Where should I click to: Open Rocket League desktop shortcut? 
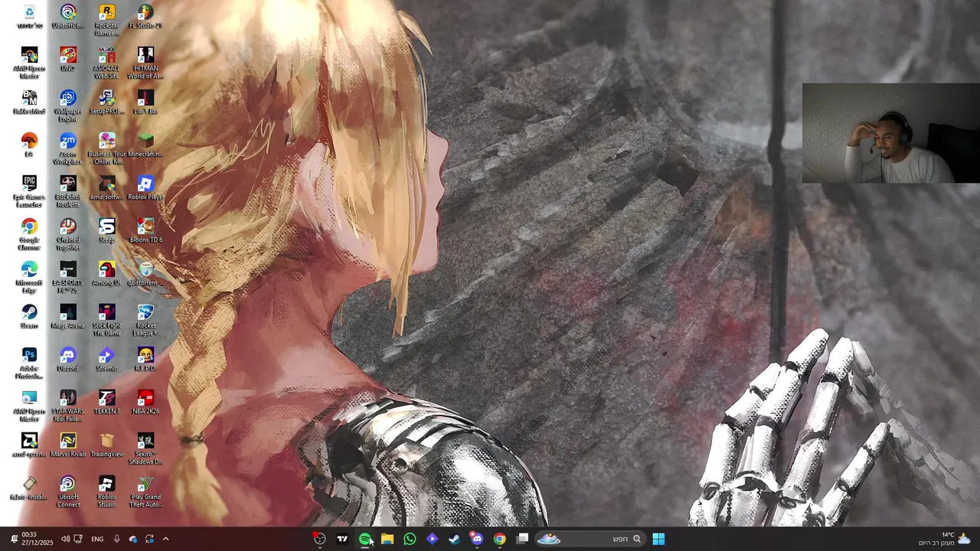(x=145, y=320)
